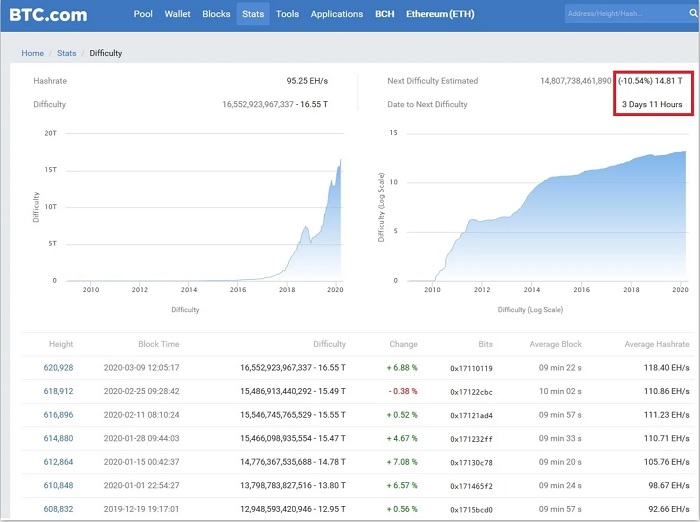Open the Pool menu
Screen dimensions: 700x522
point(144,15)
